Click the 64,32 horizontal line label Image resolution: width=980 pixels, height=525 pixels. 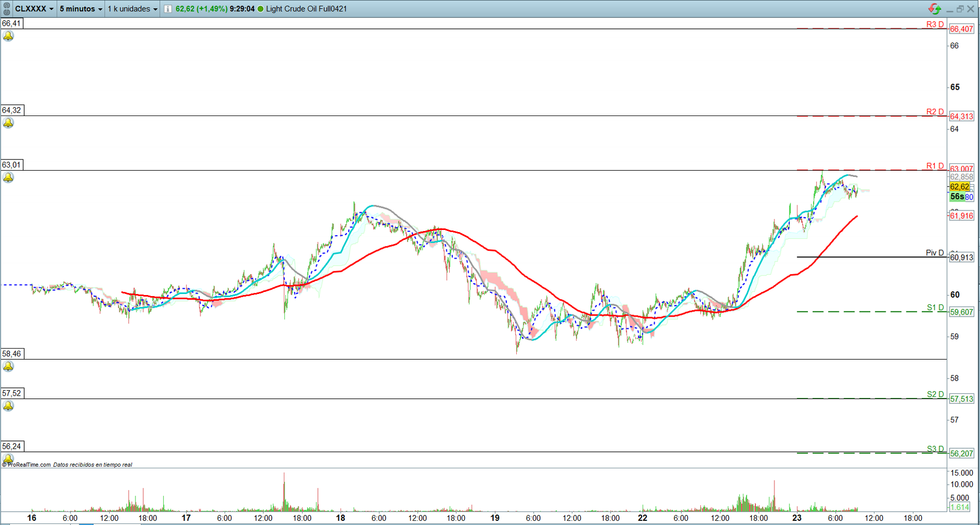(x=12, y=110)
